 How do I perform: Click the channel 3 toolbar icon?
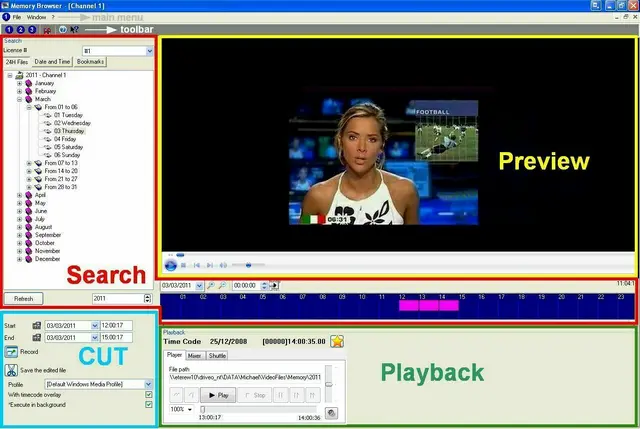(x=32, y=30)
